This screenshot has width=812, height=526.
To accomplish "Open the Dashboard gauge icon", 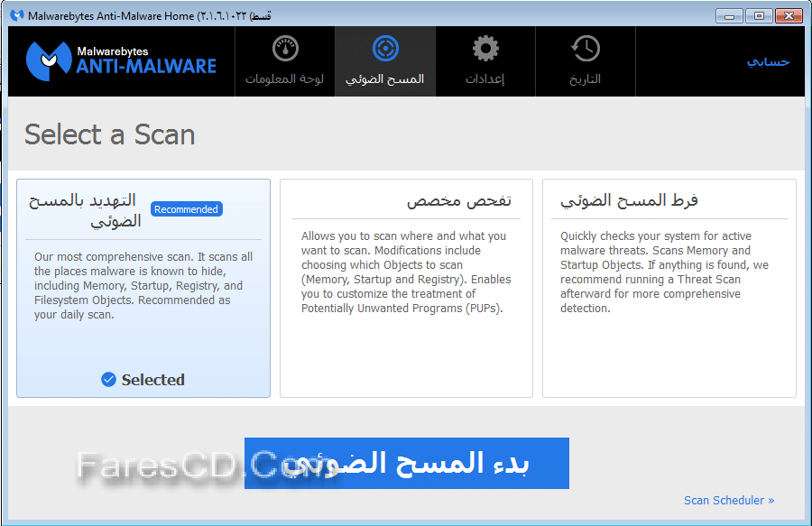I will point(285,49).
